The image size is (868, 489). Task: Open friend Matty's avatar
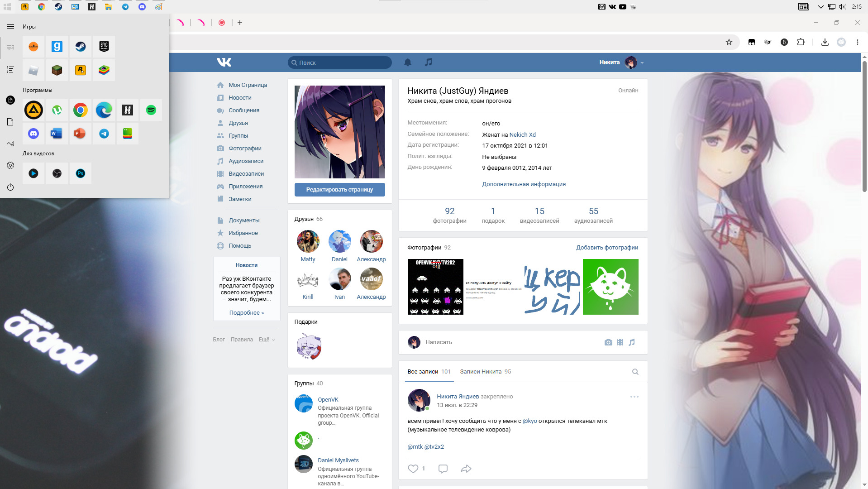(x=308, y=241)
